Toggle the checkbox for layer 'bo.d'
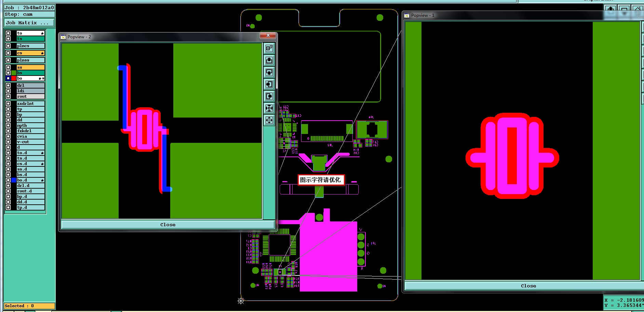 tap(8, 180)
